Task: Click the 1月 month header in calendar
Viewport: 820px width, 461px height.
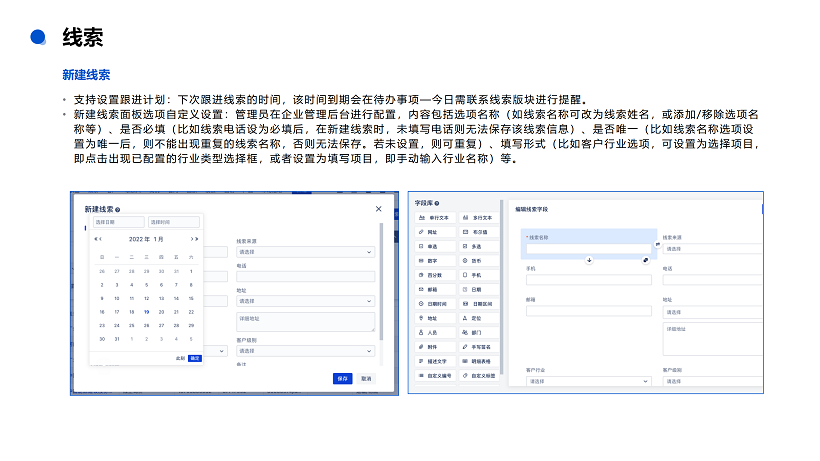Action: 158,239
